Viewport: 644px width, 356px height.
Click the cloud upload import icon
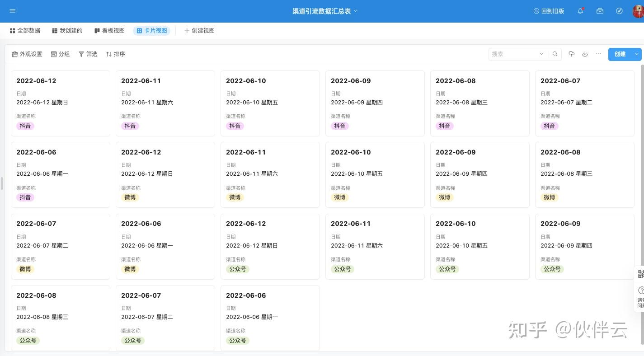tap(571, 54)
